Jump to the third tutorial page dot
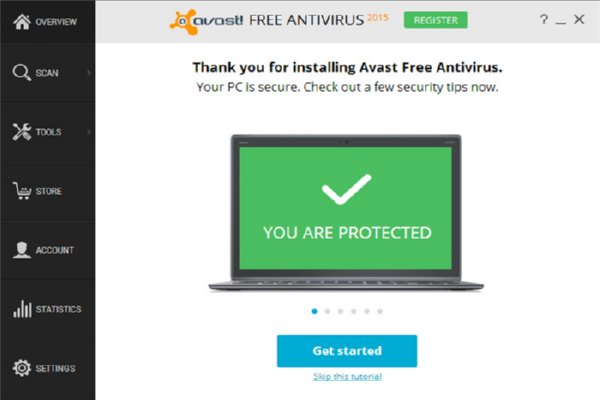The height and width of the screenshot is (400, 600). 341,311
